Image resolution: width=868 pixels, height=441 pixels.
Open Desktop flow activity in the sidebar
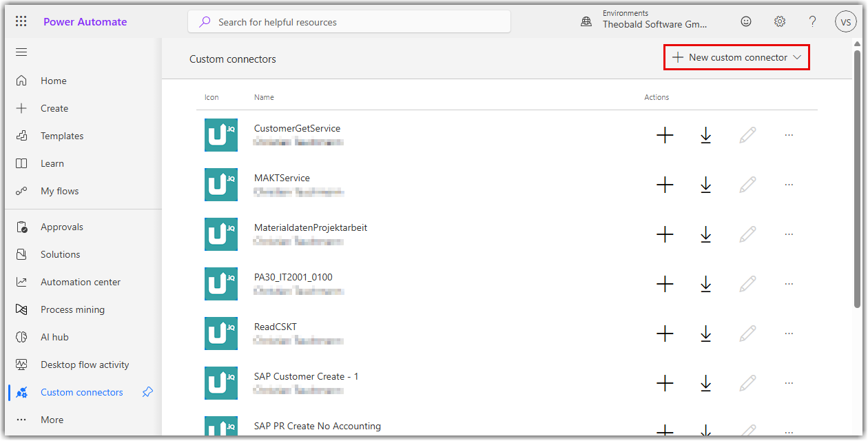tap(83, 365)
